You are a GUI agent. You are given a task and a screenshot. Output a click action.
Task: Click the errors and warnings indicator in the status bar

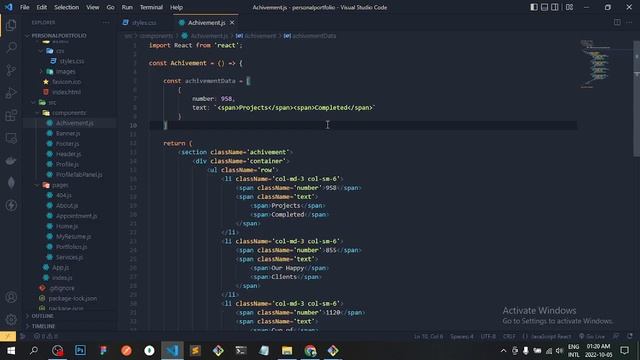[x=46, y=336]
